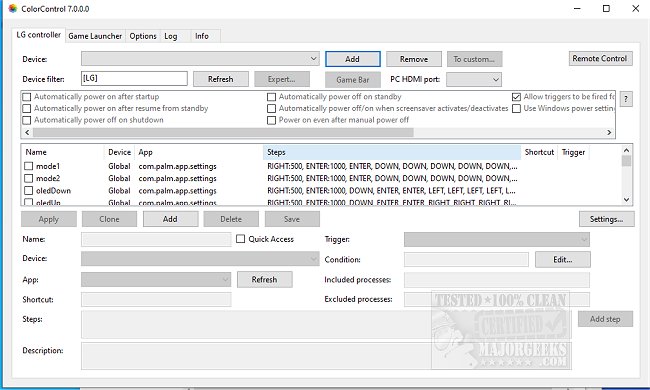The height and width of the screenshot is (390, 650).
Task: Open the Options tab
Action: pos(143,36)
